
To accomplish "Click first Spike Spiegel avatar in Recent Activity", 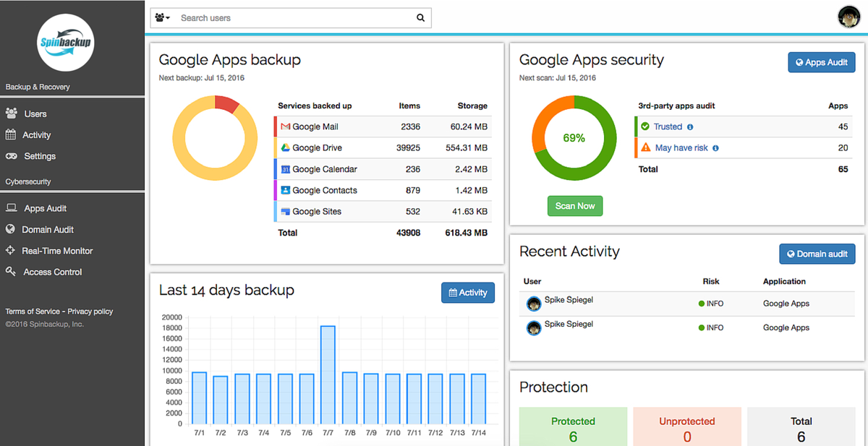I will (534, 304).
